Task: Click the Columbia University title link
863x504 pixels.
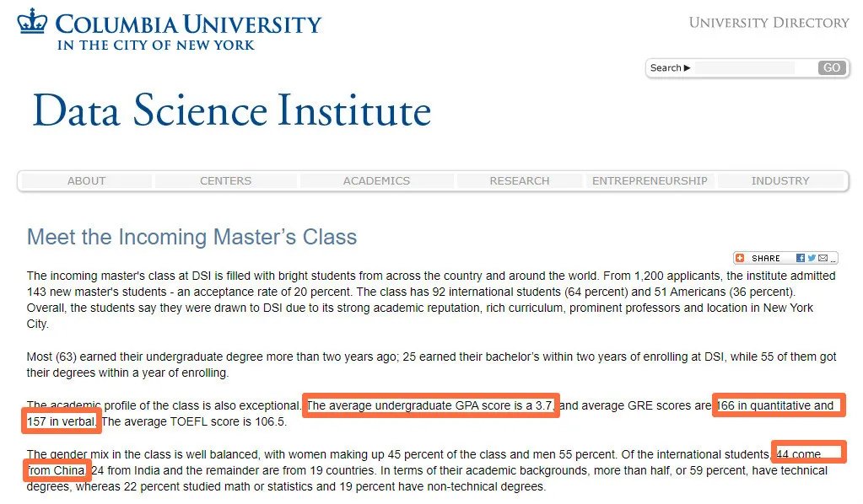Action: point(188,24)
